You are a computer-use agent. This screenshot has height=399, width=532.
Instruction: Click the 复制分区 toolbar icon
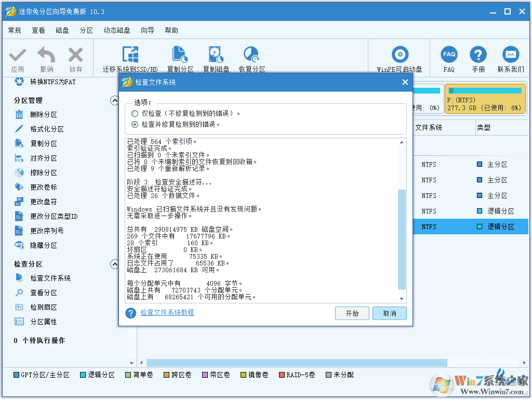click(x=180, y=55)
